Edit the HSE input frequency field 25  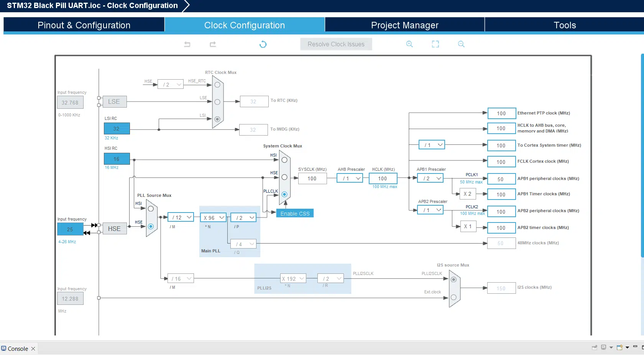click(70, 229)
